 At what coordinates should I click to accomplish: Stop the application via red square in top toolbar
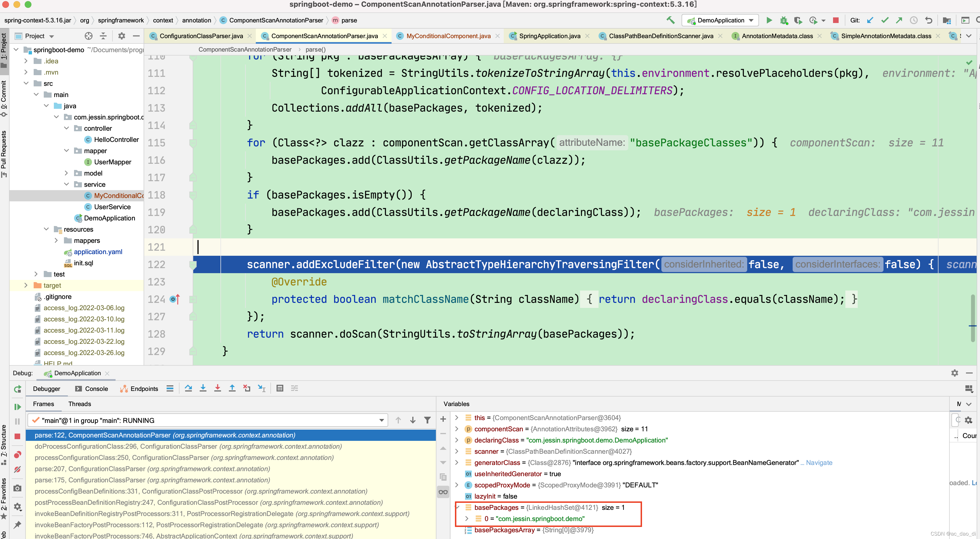point(836,20)
